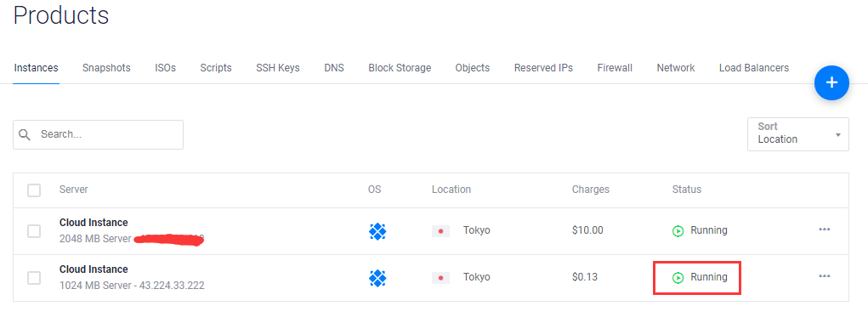Viewport: 868px width, 323px height.
Task: Click the blue plus deploy button
Action: [831, 83]
